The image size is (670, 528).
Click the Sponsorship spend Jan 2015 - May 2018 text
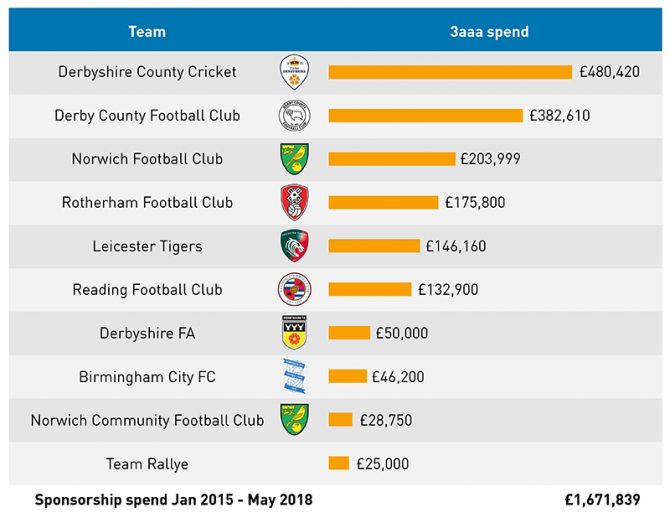173,500
